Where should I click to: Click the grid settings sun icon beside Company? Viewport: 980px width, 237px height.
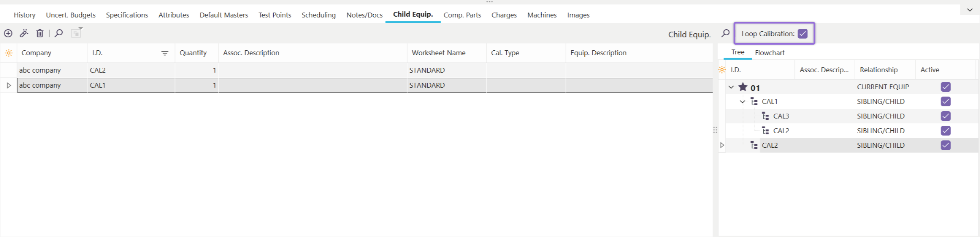9,53
